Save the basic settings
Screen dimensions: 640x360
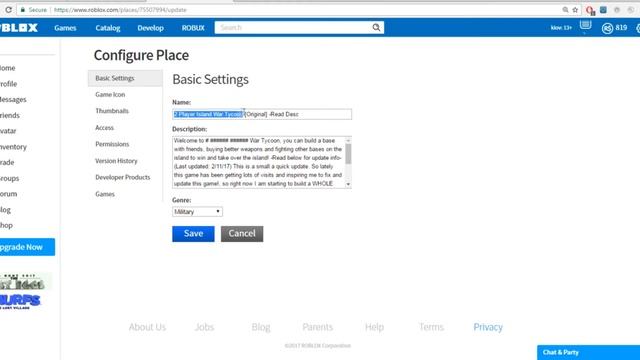coord(193,233)
